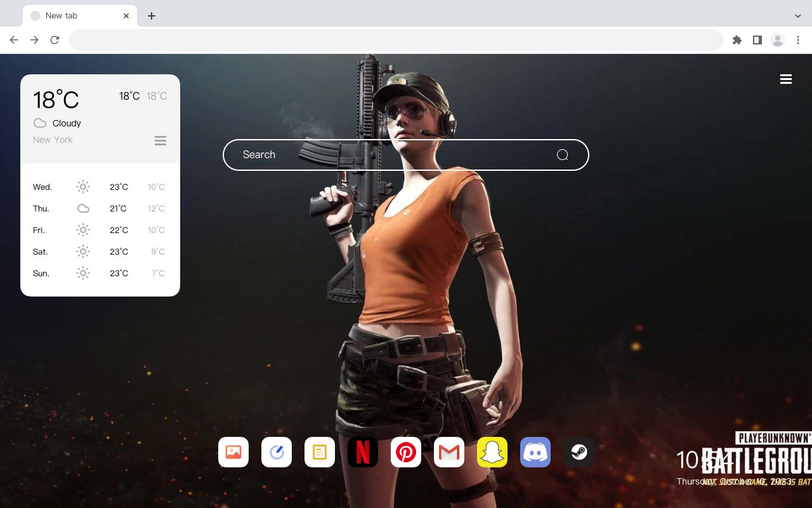Open the Discord shortcut
The height and width of the screenshot is (508, 812).
535,452
